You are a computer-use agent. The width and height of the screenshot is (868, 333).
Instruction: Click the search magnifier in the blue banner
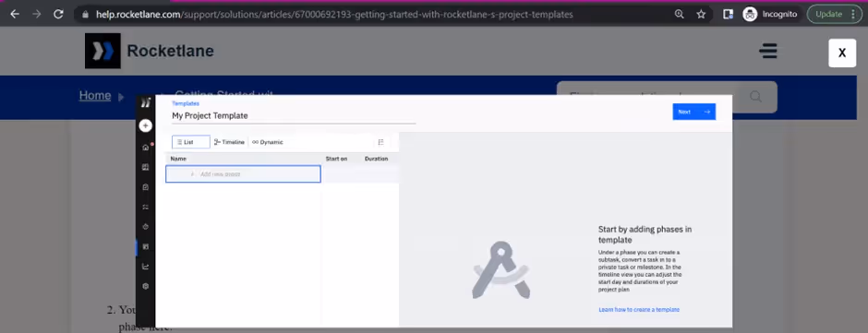click(755, 97)
